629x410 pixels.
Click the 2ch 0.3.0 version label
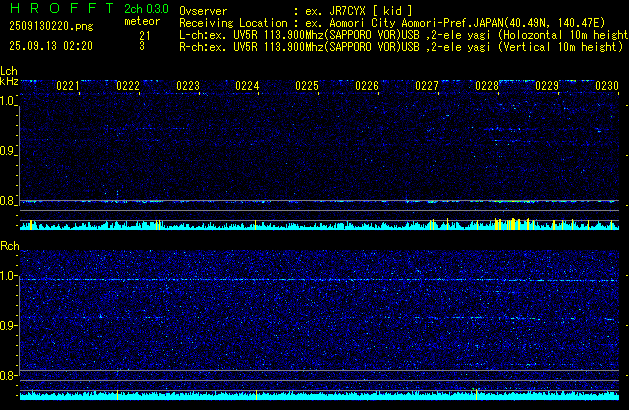(x=146, y=8)
